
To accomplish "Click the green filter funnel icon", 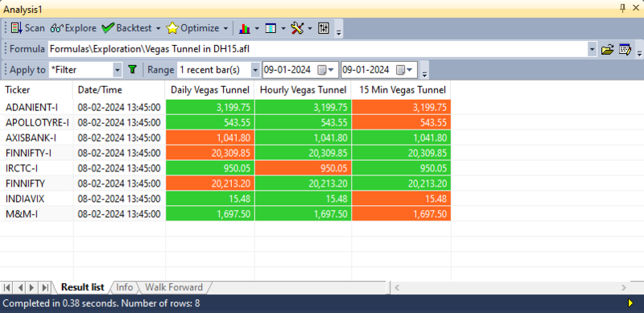I will tap(132, 69).
